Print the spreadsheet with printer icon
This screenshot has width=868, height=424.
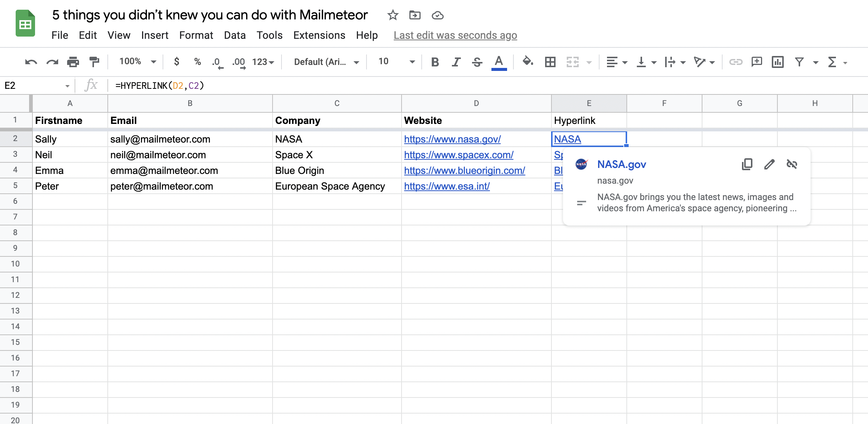(x=73, y=62)
